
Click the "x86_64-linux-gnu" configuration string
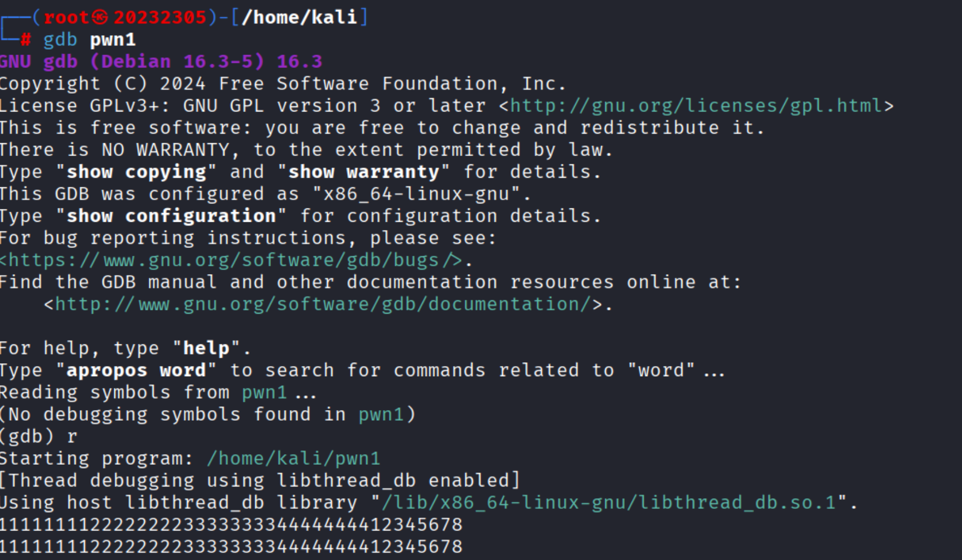[x=416, y=194]
